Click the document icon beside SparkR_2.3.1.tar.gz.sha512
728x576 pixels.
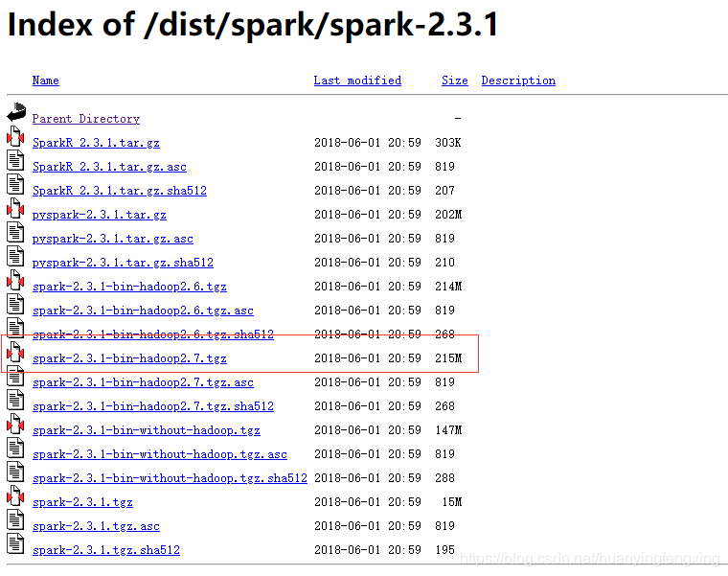click(x=15, y=184)
